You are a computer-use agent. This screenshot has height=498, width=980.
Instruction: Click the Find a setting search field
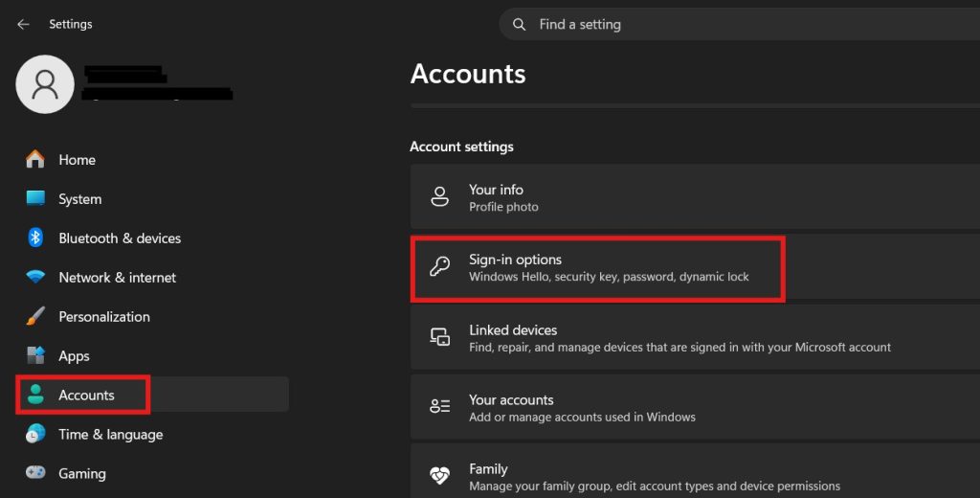pos(740,24)
